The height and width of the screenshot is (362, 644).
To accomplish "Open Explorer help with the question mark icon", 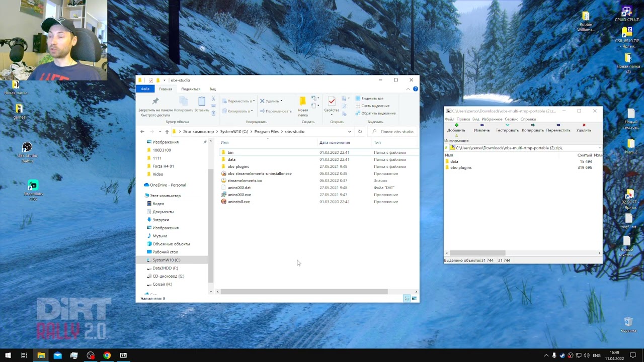I will coord(415,89).
